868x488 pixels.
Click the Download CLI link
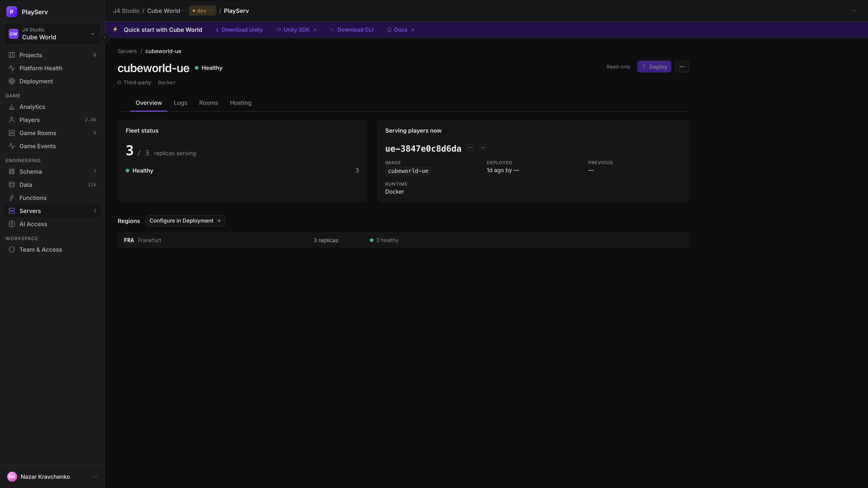point(352,30)
